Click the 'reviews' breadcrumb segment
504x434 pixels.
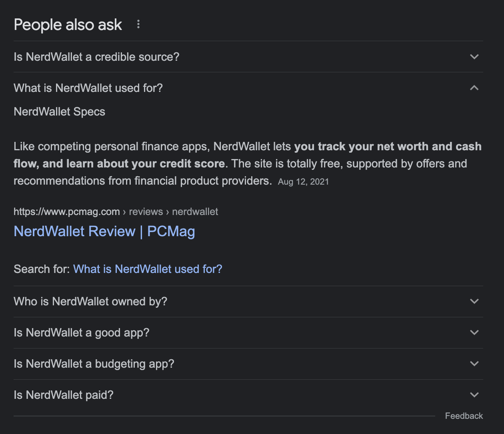146,211
